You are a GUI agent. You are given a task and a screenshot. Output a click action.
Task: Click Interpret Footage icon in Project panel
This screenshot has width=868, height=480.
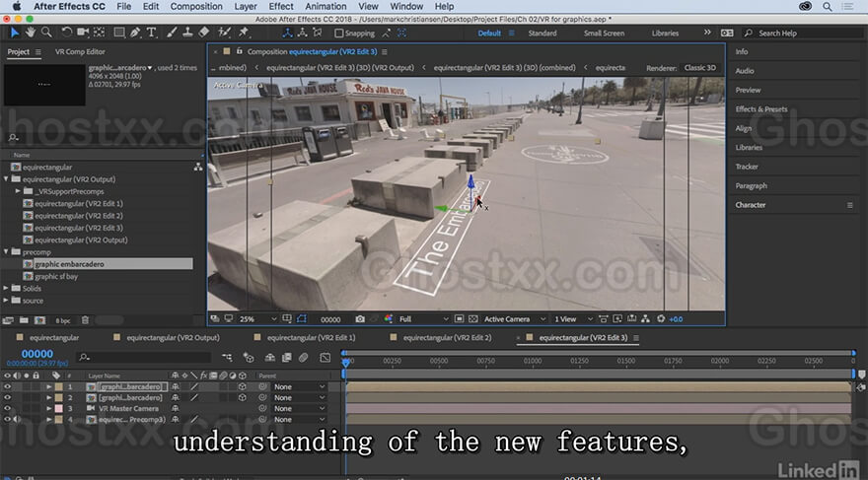coord(8,320)
